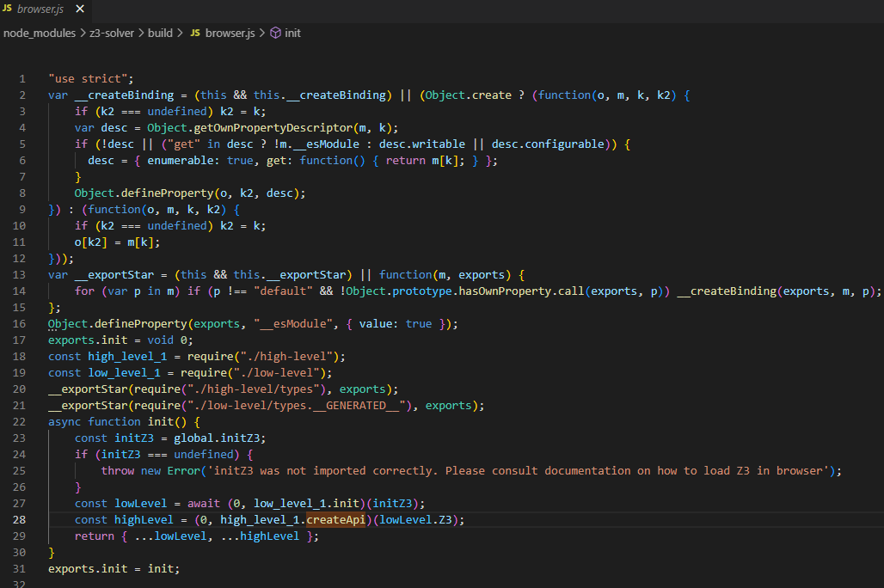884x588 pixels.
Task: Click exports.init = init on line 31
Action: tap(114, 569)
